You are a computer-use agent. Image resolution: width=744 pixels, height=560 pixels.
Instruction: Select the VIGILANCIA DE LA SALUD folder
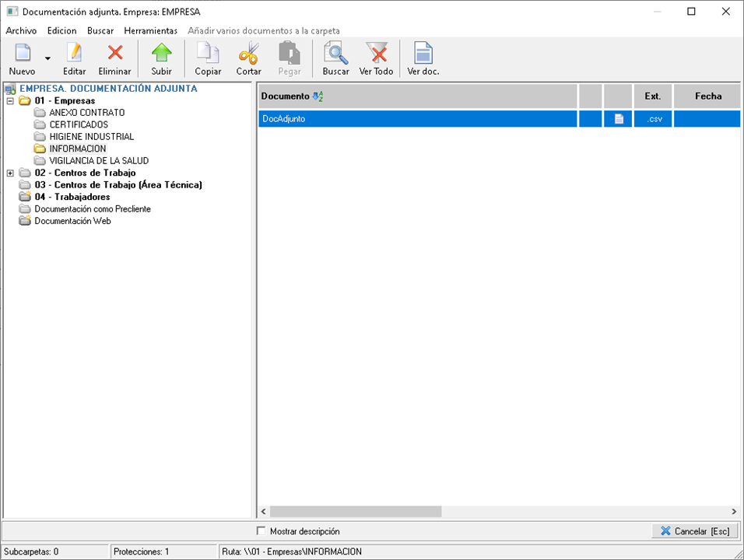coord(98,161)
